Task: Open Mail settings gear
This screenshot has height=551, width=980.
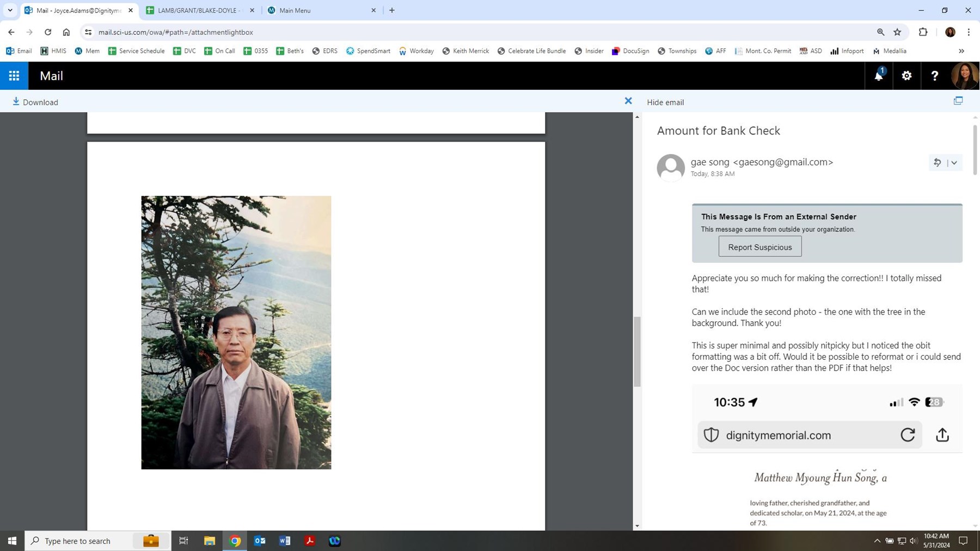Action: pyautogui.click(x=906, y=76)
